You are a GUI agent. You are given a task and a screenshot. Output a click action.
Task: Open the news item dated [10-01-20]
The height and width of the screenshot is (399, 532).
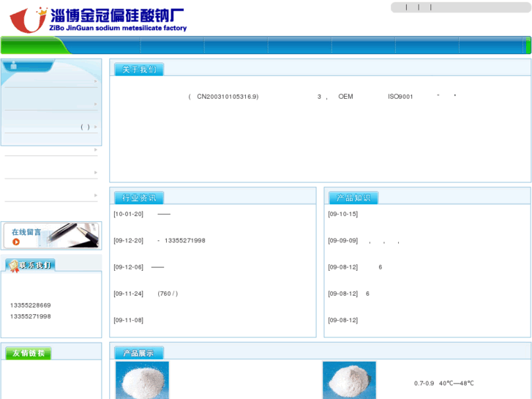pyautogui.click(x=142, y=214)
